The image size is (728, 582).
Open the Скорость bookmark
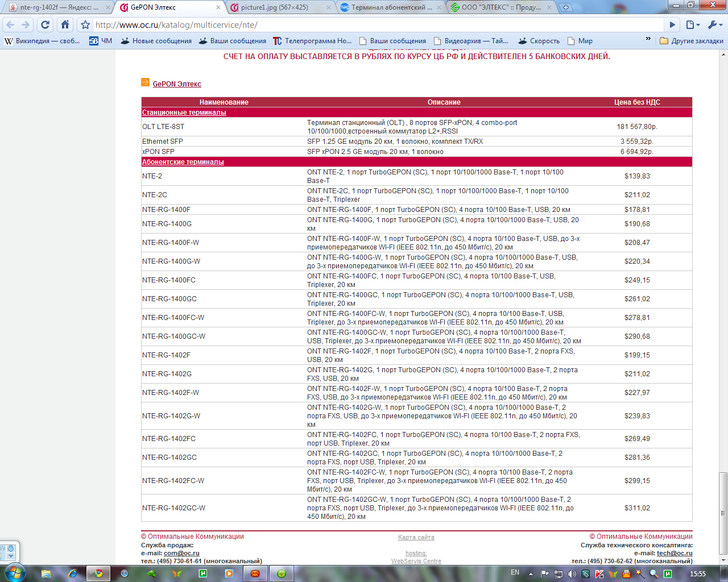[x=539, y=41]
